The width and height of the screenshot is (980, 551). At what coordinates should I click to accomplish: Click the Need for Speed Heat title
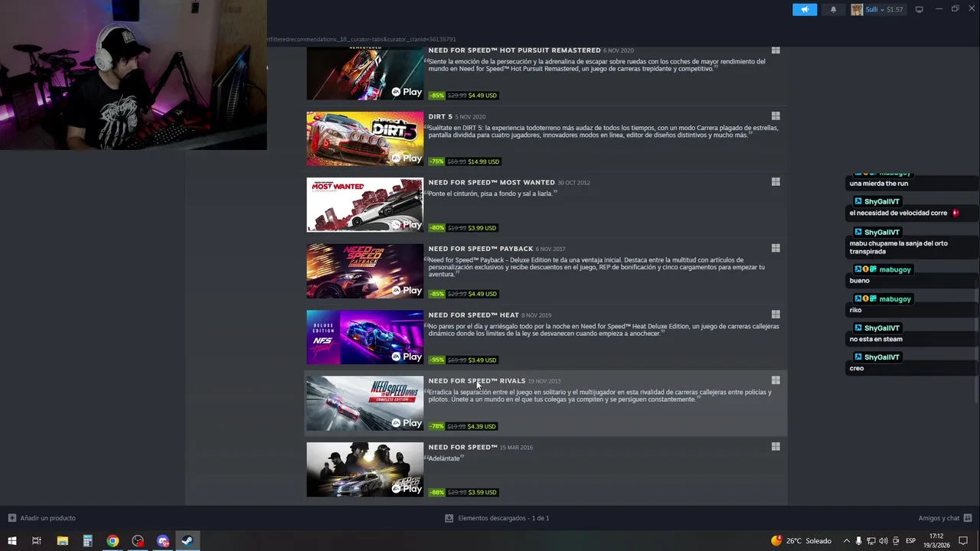(x=473, y=315)
